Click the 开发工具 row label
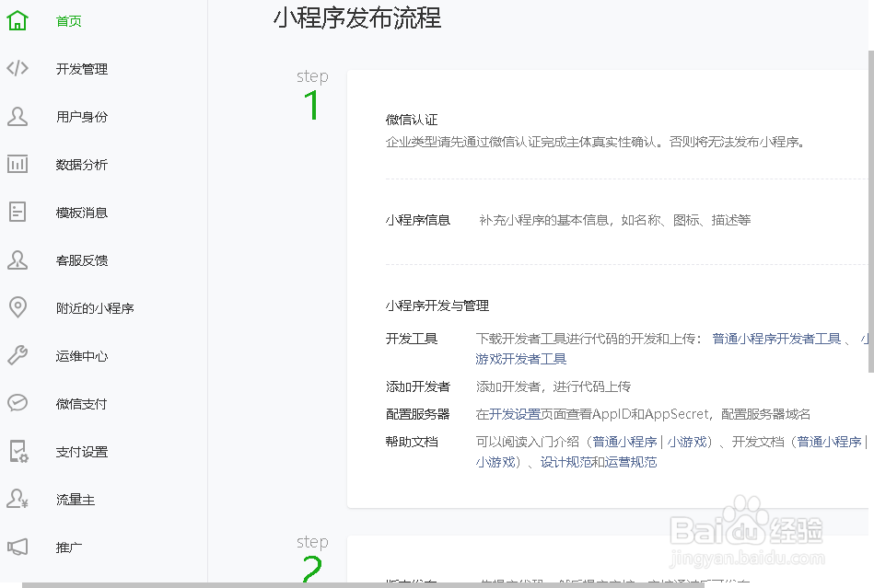874x588 pixels. pos(412,339)
